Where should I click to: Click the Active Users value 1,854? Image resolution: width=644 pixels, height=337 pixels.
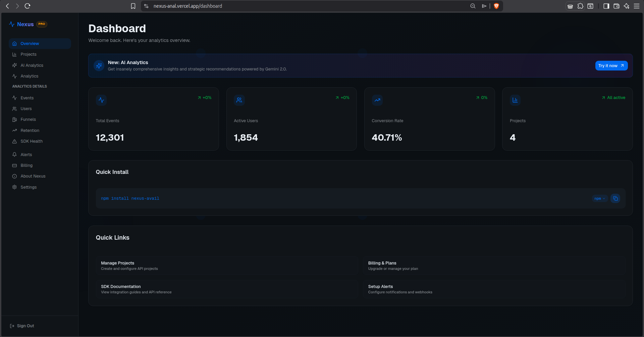tap(246, 138)
